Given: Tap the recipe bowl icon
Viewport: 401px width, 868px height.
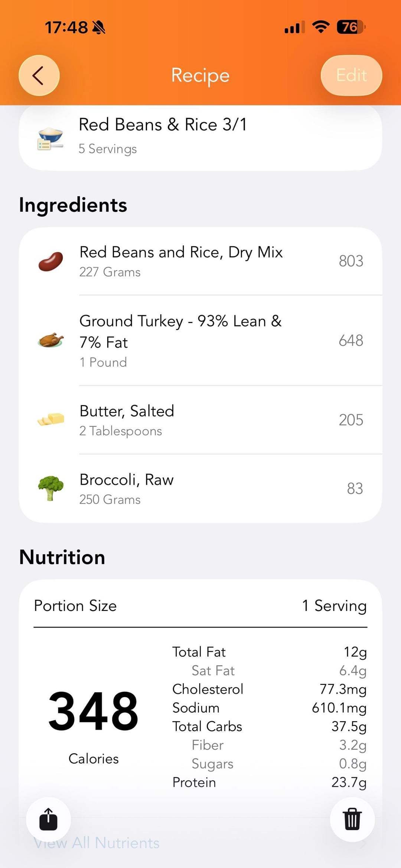Looking at the screenshot, I should [50, 138].
